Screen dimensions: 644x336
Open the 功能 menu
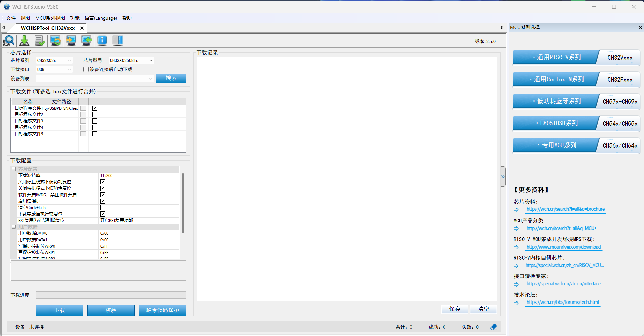pos(74,18)
